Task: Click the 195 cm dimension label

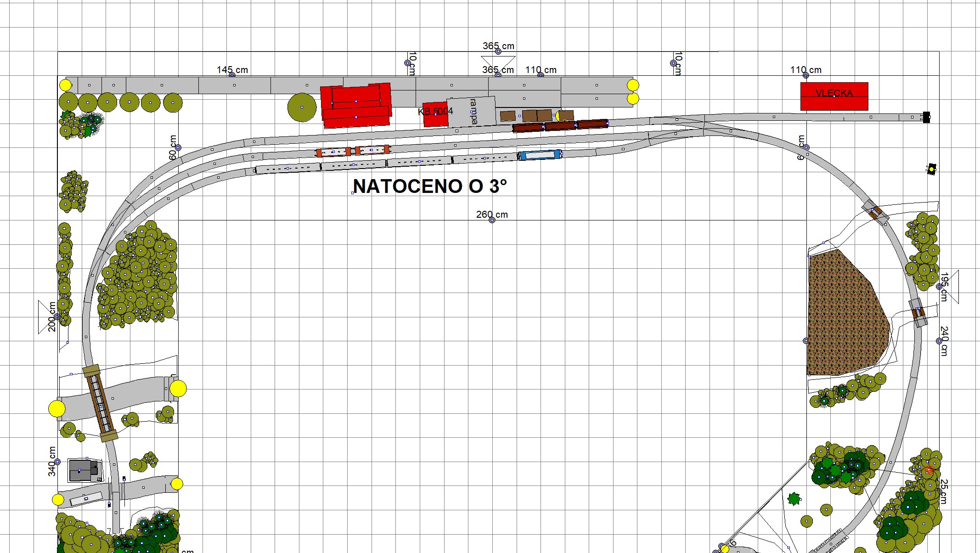Action: (944, 287)
